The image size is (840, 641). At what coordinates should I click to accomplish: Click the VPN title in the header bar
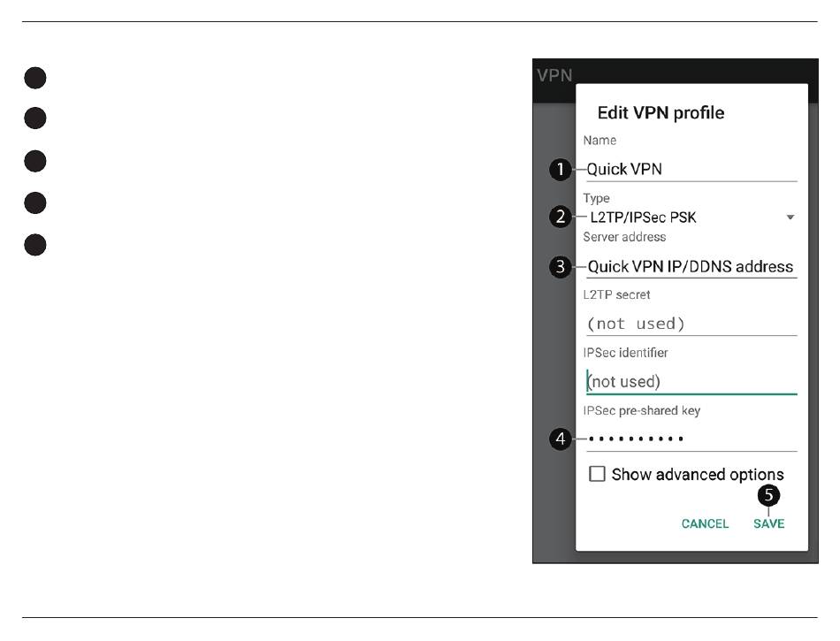pos(555,75)
